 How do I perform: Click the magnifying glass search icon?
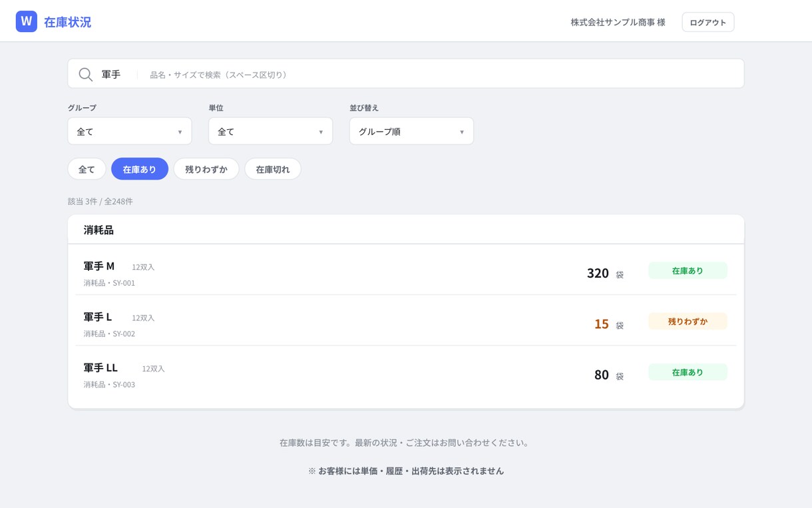(x=85, y=75)
